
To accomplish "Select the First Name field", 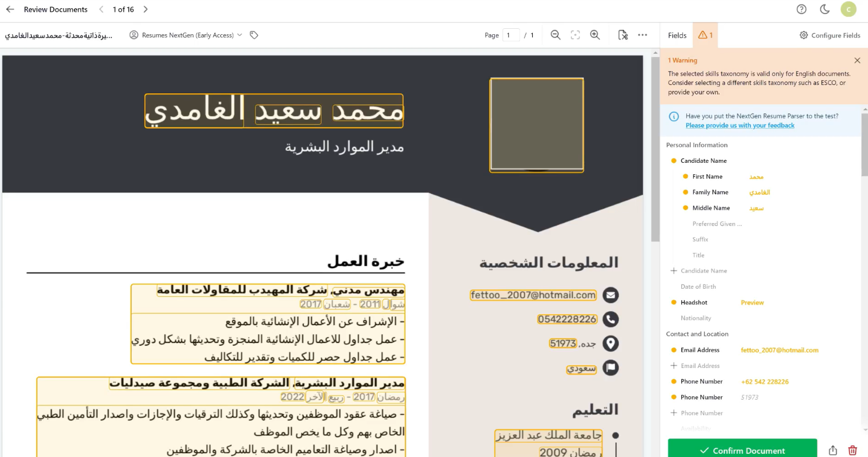I will (707, 176).
